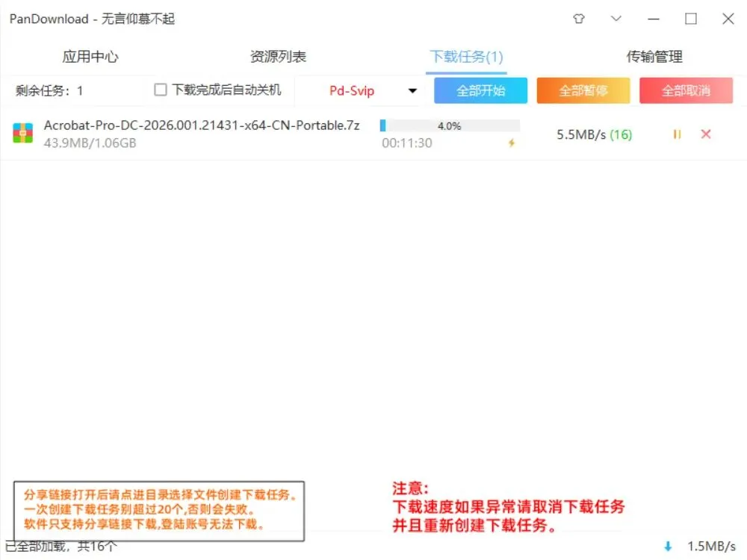Click the 43.9MB/1.06GB size text
Screen dimensions: 747x560
coord(90,143)
